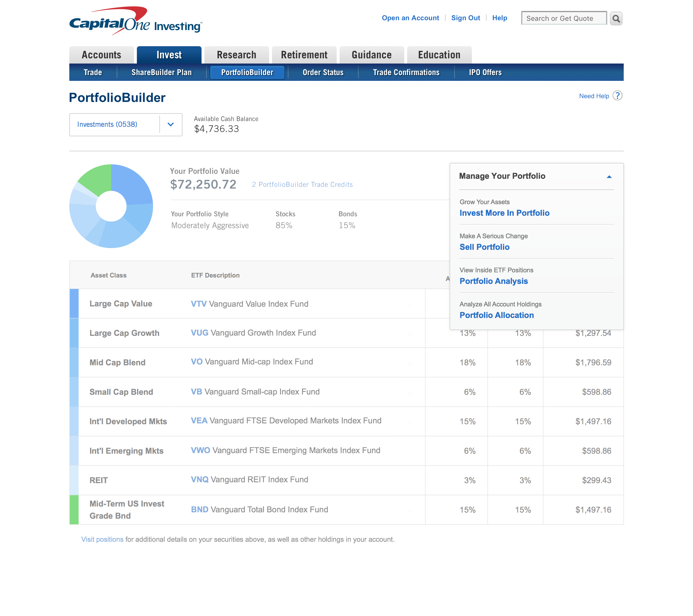Image resolution: width=693 pixels, height=616 pixels.
Task: Click the Large Cap Value blue color swatch
Action: point(74,304)
